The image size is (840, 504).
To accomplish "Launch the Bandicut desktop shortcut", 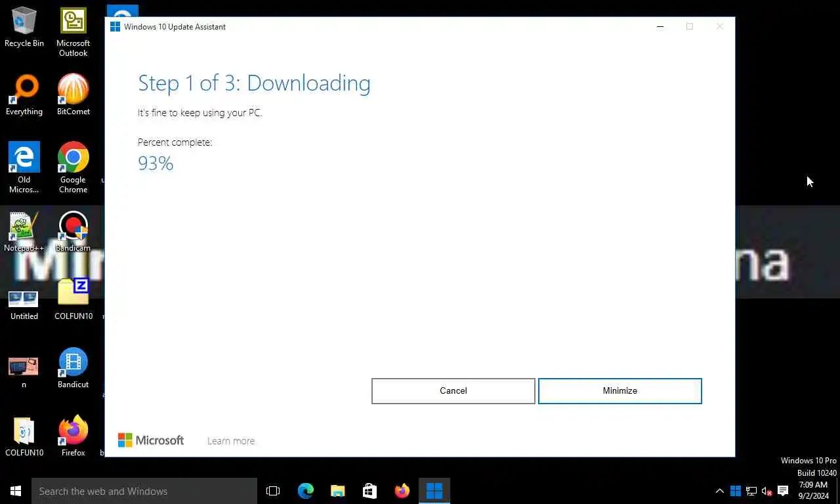I will coord(73,368).
